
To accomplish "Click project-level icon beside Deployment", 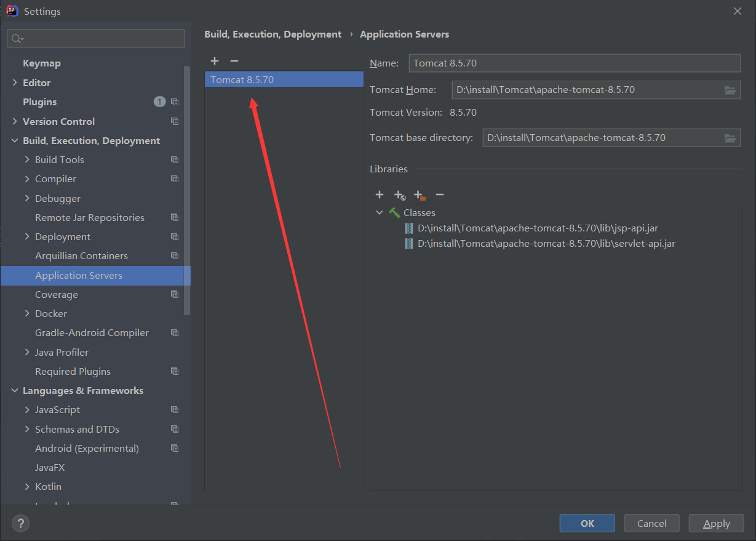I will tap(175, 237).
